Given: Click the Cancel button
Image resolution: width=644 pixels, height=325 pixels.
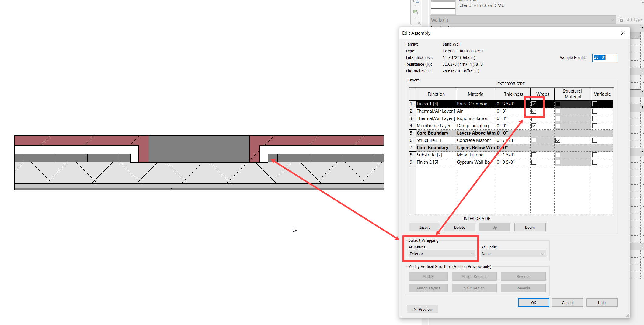Looking at the screenshot, I should pos(568,303).
